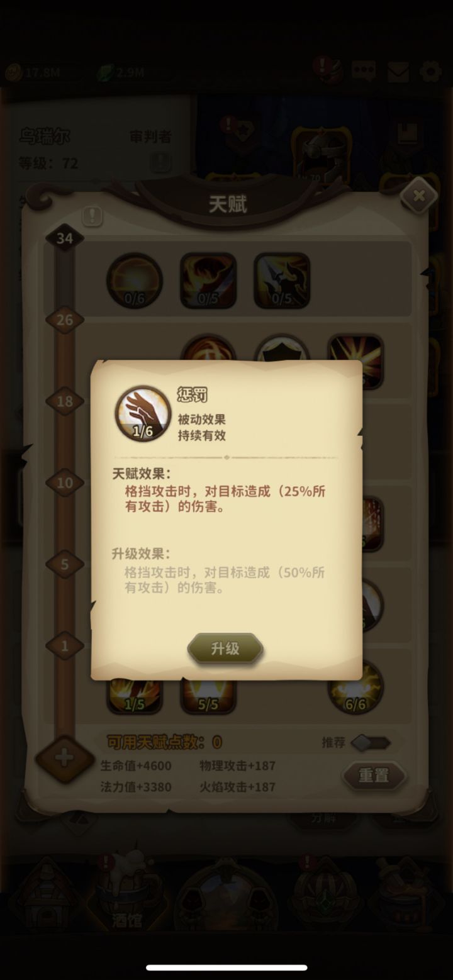Click the 升级 upgrade button

pyautogui.click(x=225, y=649)
